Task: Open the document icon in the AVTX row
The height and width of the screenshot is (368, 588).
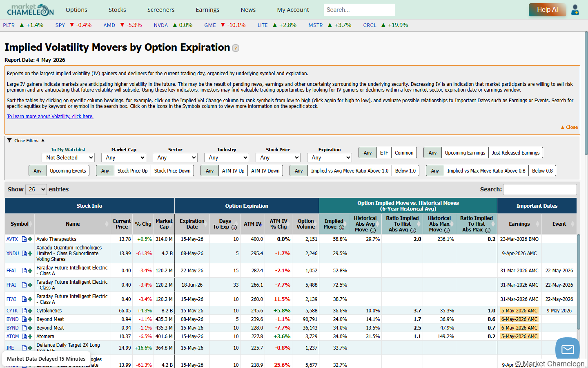Action: coord(24,239)
